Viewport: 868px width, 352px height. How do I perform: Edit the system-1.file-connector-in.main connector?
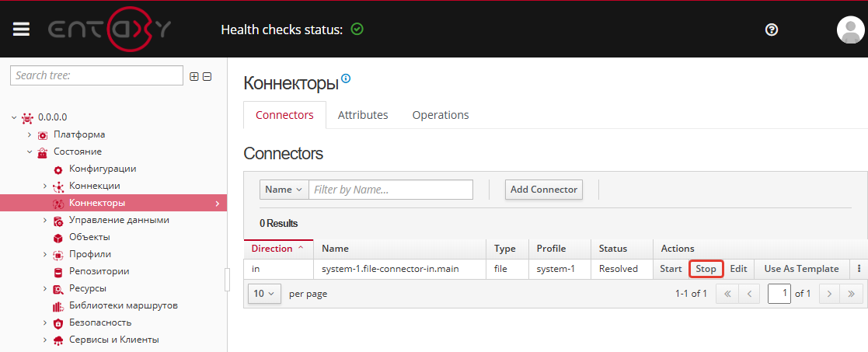738,269
